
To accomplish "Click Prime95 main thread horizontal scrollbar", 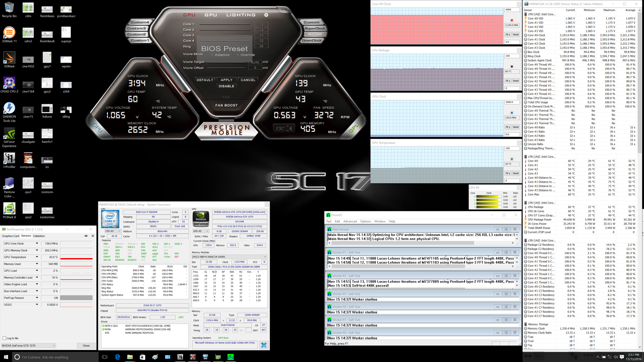I will [x=421, y=243].
